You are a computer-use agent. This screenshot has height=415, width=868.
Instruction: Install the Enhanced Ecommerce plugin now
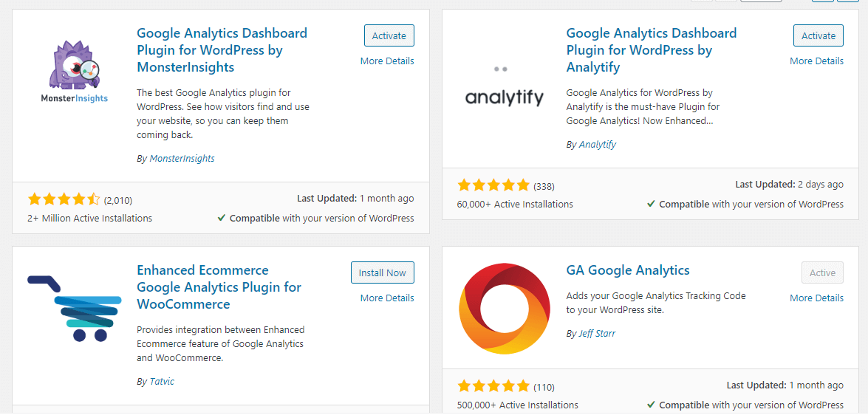(383, 272)
